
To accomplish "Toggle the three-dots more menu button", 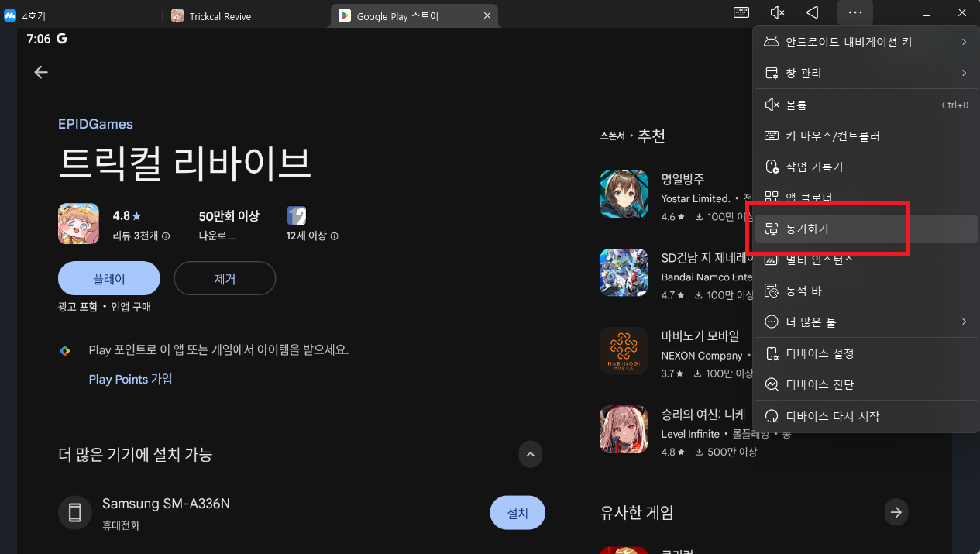I will 855,12.
